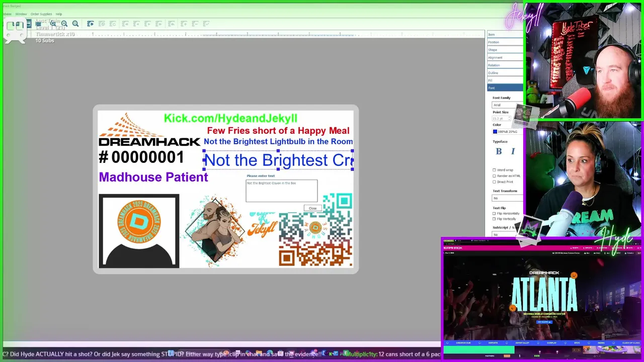Click the zoom out magnifier icon

pos(64,24)
